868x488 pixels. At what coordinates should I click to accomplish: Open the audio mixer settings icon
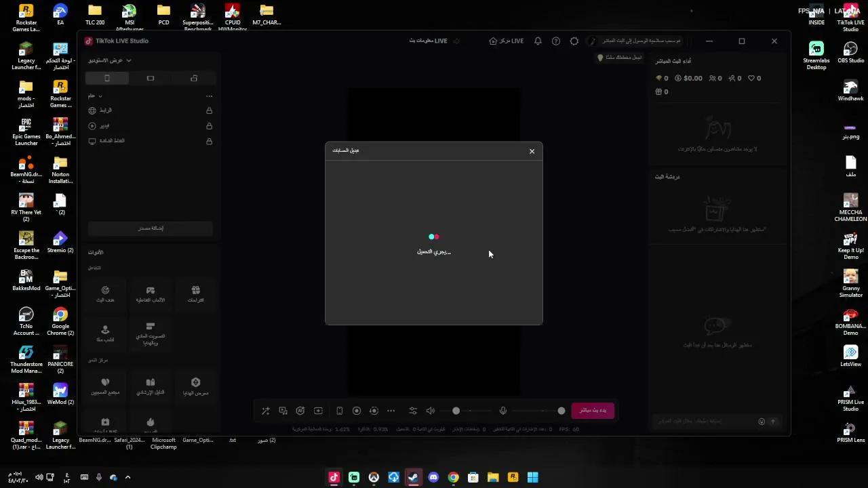pyautogui.click(x=413, y=411)
